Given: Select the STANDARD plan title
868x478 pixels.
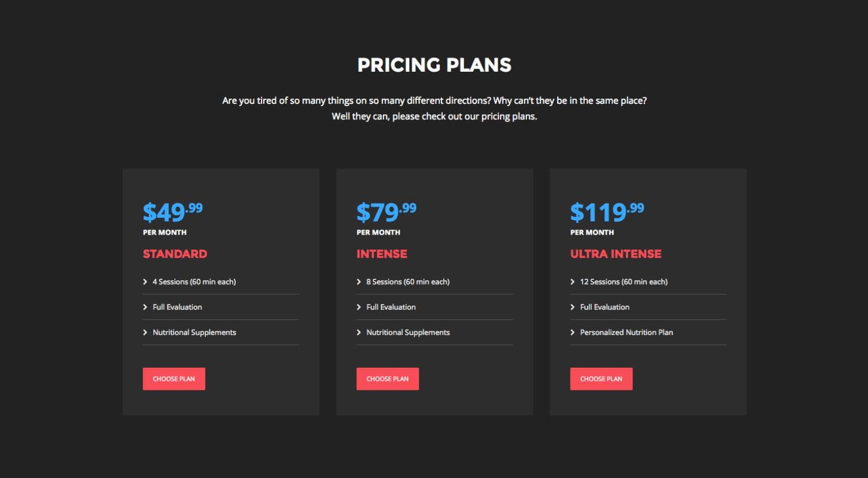Looking at the screenshot, I should coord(175,254).
